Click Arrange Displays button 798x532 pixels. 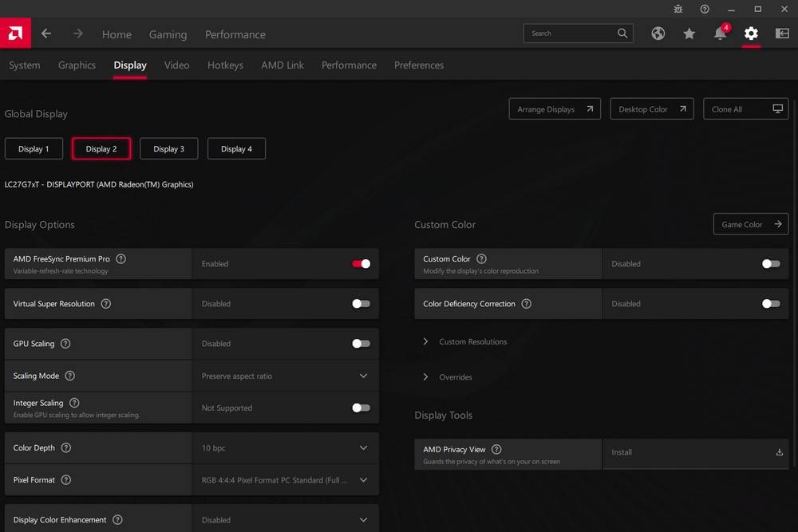pos(555,108)
